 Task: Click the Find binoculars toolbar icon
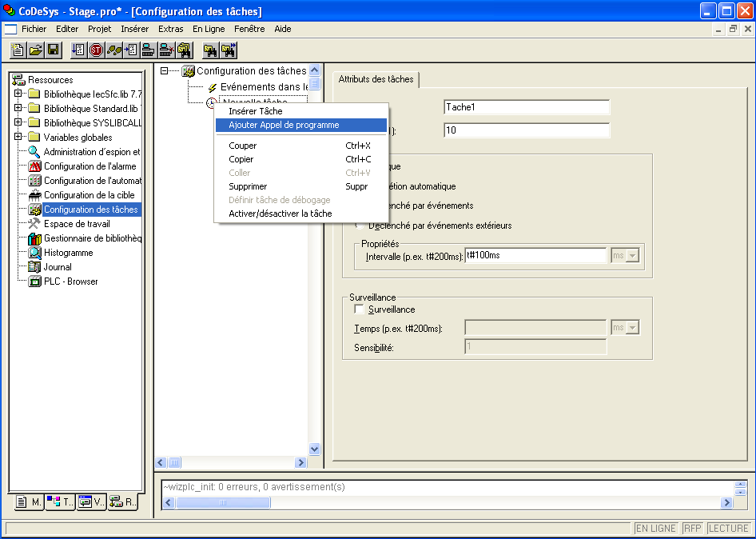point(210,50)
